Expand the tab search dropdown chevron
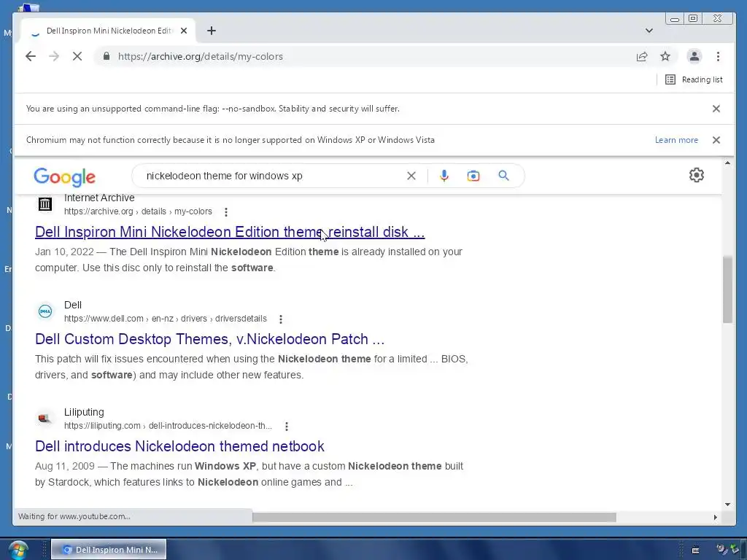 [649, 31]
